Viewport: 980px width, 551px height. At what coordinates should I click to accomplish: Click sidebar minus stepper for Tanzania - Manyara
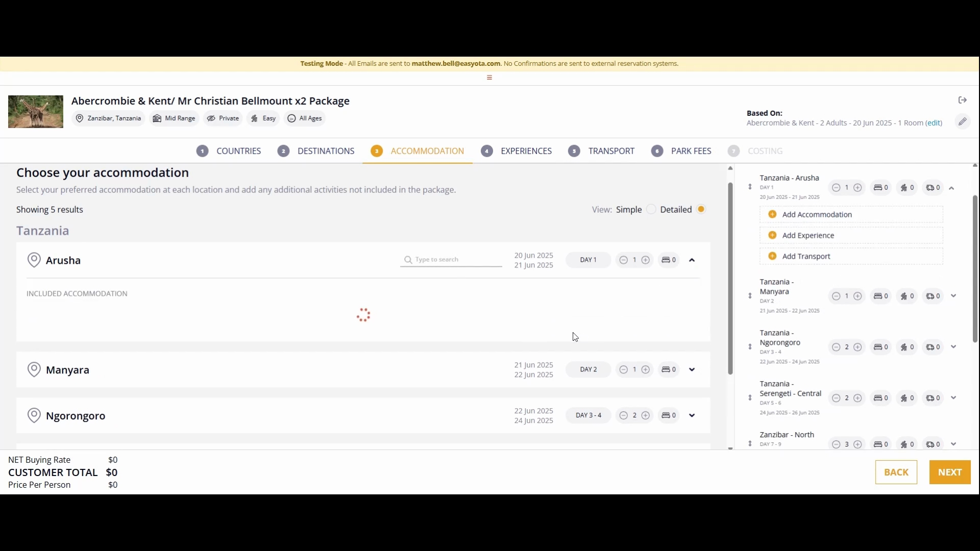836,296
